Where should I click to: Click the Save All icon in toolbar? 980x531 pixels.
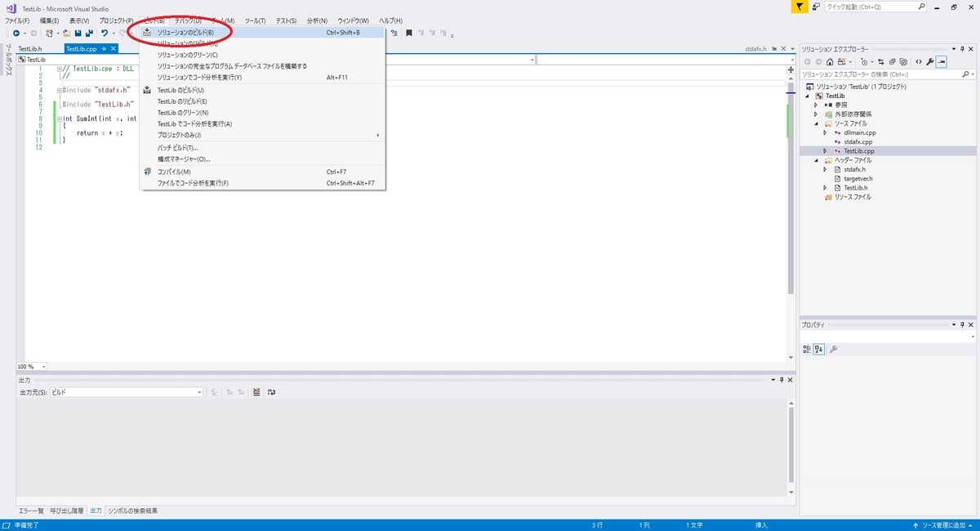pos(88,33)
